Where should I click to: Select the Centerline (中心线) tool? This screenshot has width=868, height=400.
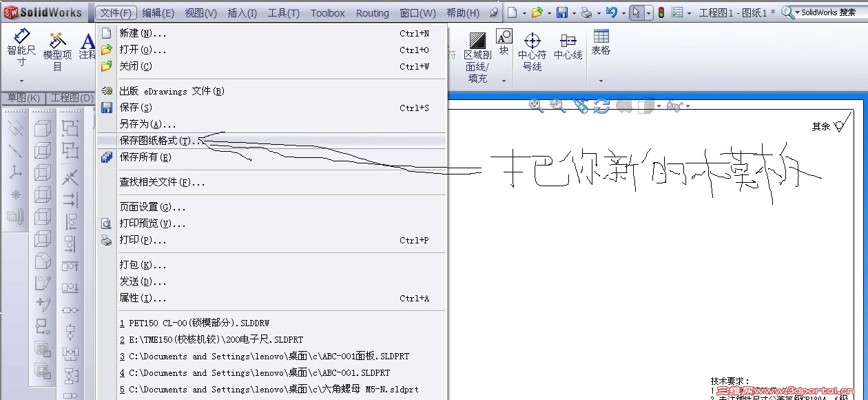(x=568, y=46)
